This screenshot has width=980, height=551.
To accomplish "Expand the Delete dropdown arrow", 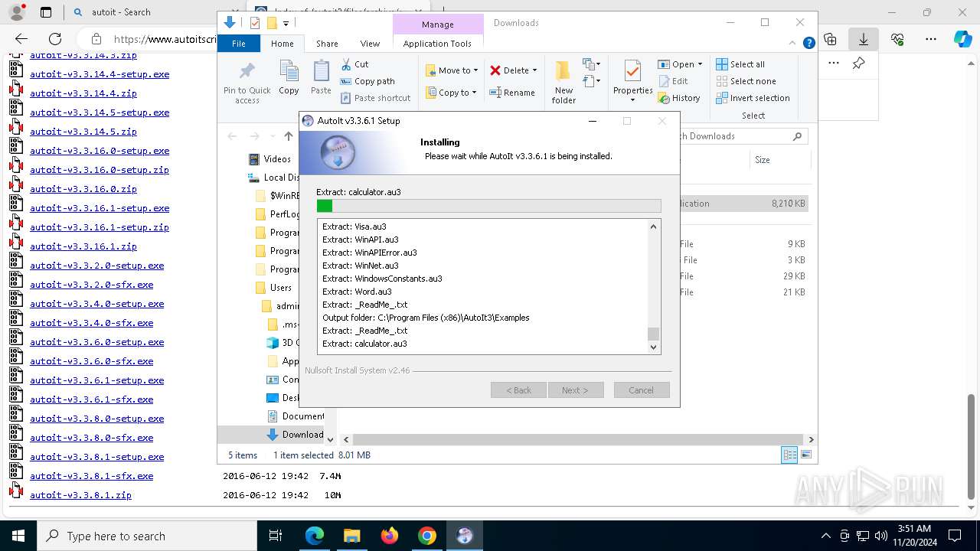I will coord(534,70).
